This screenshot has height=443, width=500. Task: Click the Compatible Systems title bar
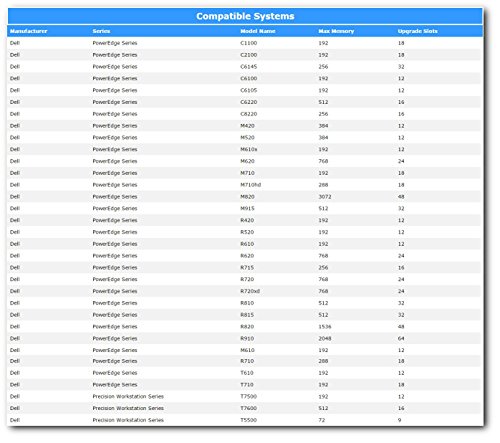coord(245,16)
